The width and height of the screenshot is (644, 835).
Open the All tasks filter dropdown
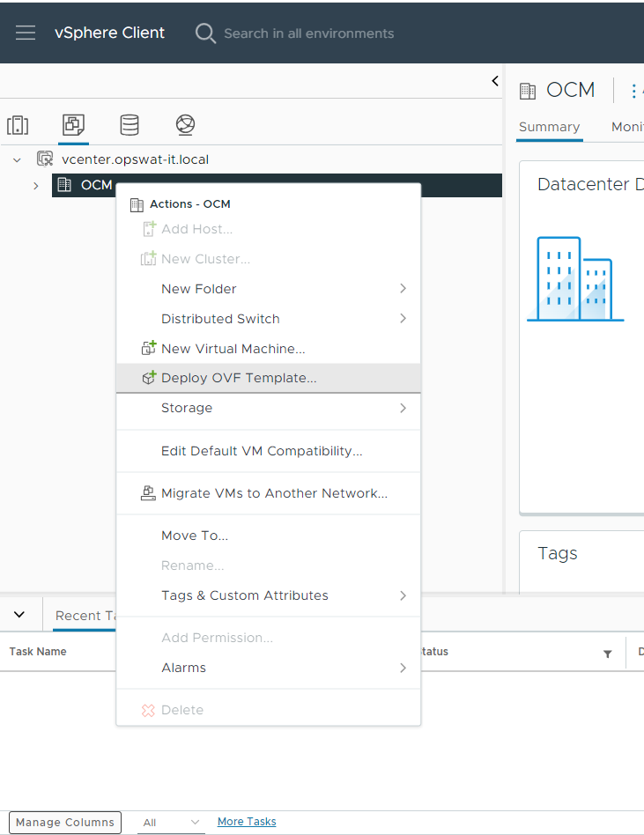(172, 823)
